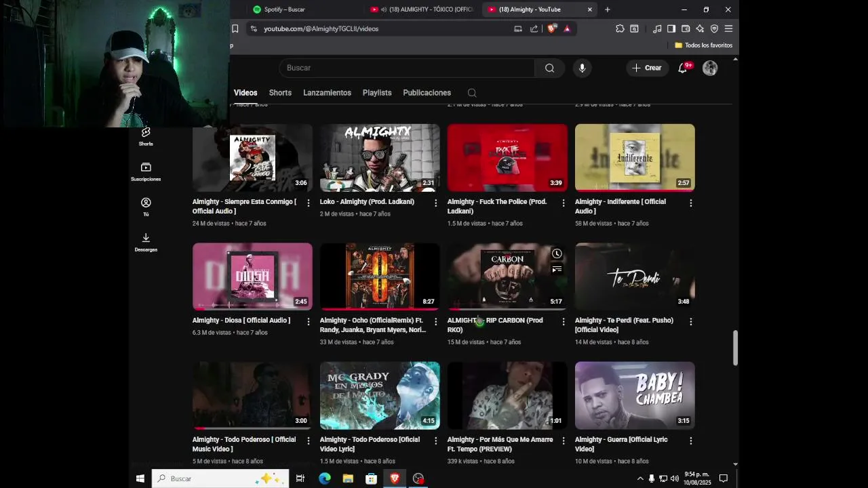868x488 pixels.
Task: Open the Brave VPN icon
Action: point(714,28)
